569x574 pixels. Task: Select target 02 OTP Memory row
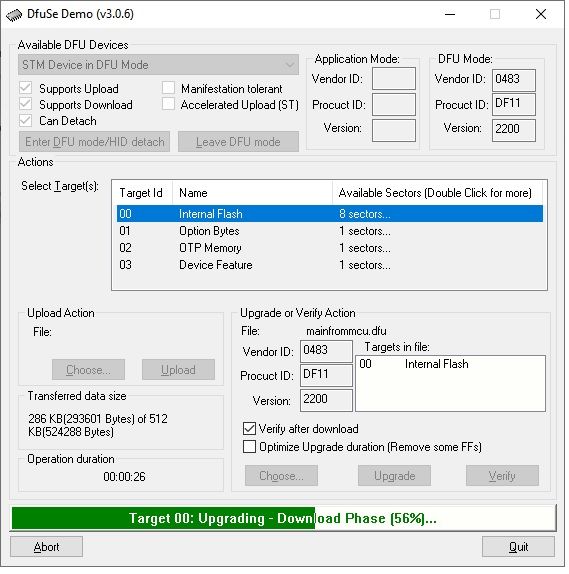(330, 248)
